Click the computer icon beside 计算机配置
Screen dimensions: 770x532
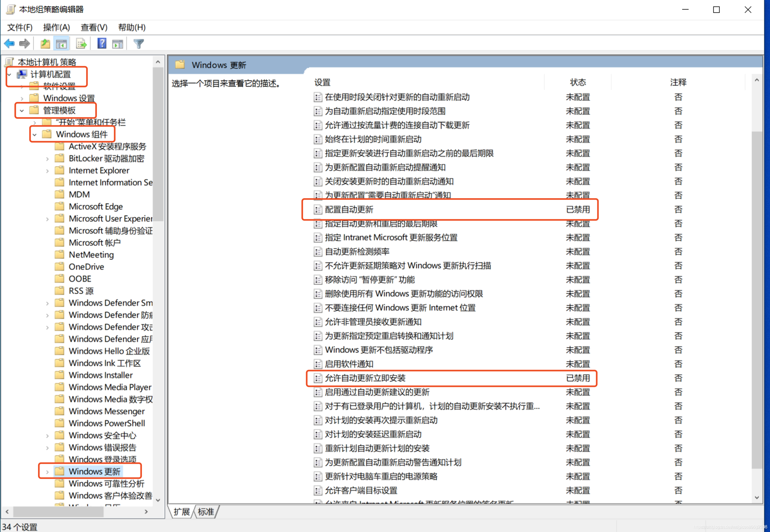(22, 74)
